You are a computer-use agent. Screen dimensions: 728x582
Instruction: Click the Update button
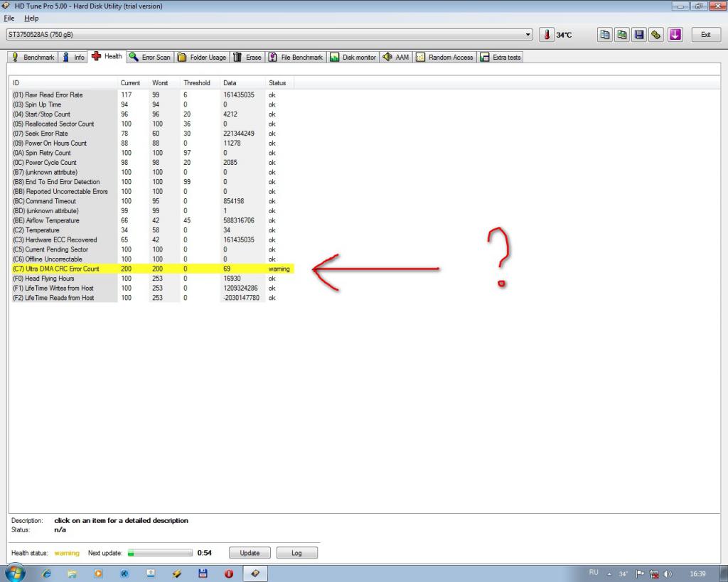coord(250,553)
